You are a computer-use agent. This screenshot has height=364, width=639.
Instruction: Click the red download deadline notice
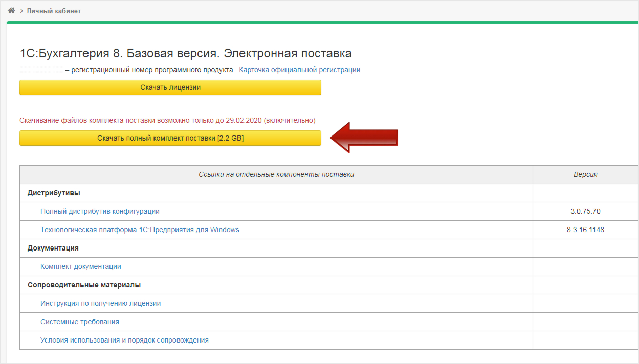[167, 120]
